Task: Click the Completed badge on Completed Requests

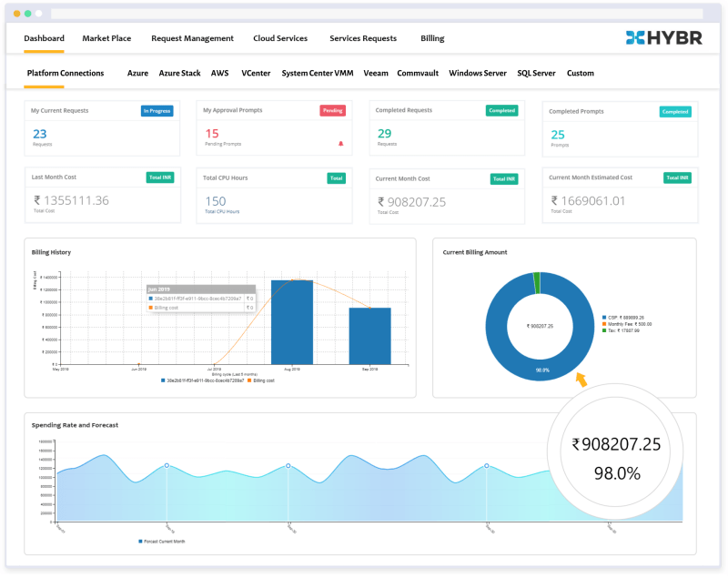Action: click(501, 109)
